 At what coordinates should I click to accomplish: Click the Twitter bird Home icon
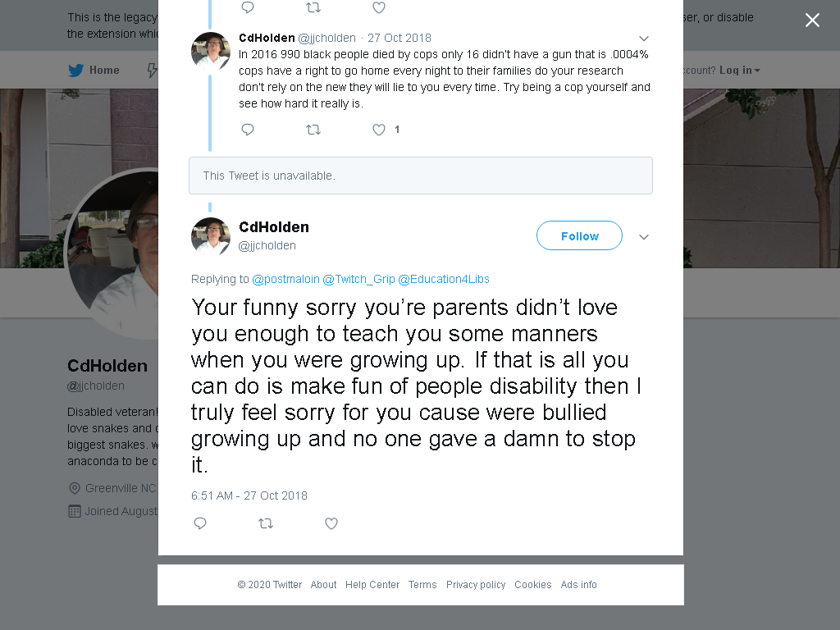[x=76, y=71]
